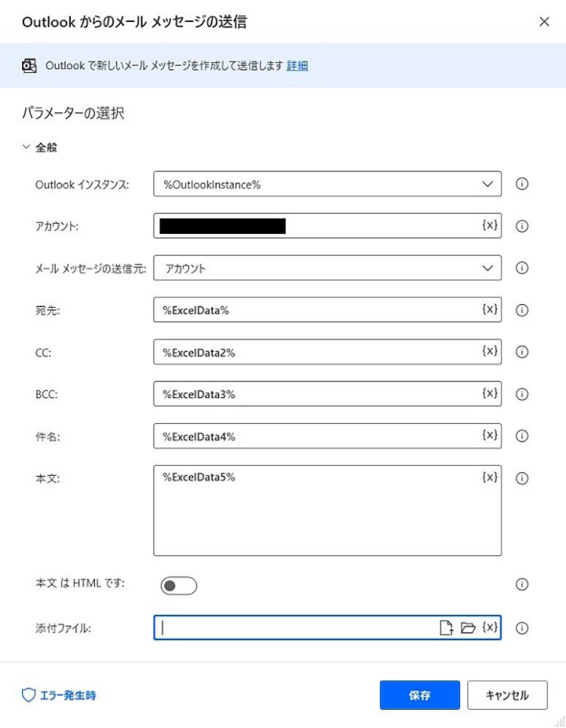Open the メール メッセージの送信元 dropdown
Image resolution: width=566 pixels, height=728 pixels.
point(327,268)
